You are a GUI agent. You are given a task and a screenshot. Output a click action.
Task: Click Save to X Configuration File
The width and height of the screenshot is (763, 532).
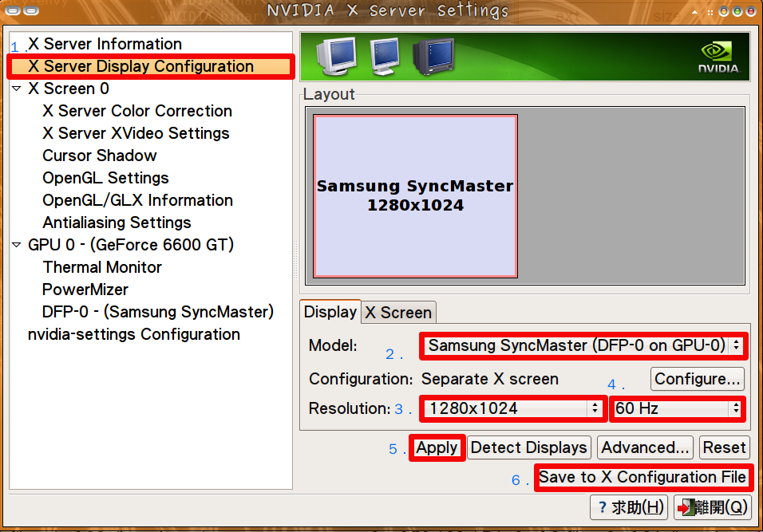coord(642,477)
